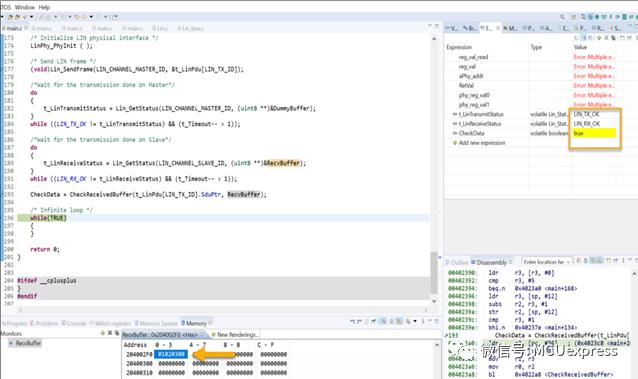The width and height of the screenshot is (638, 379).
Task: Click the remove monitor X icon in Monitors pane
Action: [x=110, y=333]
